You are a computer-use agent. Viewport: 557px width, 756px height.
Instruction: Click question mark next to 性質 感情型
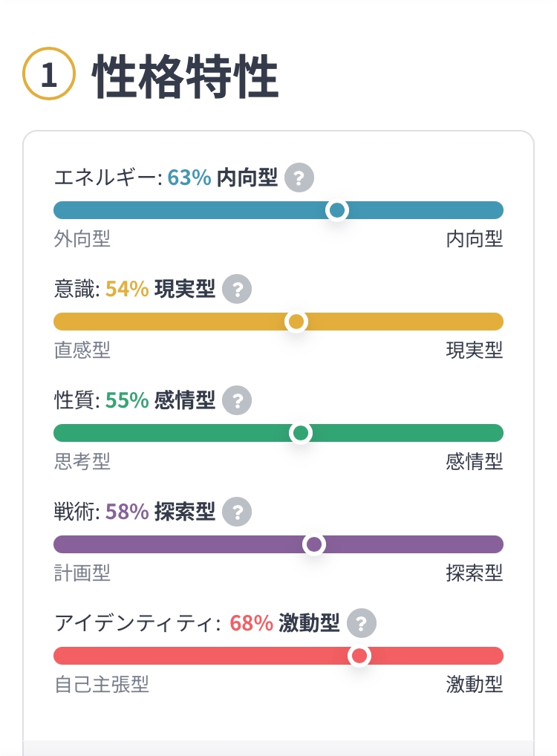237,401
